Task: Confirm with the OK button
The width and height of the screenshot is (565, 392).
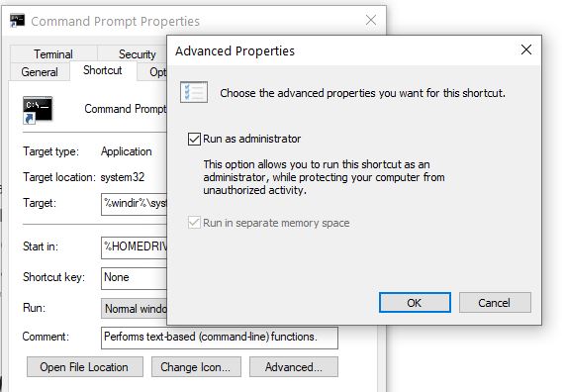Action: (415, 303)
